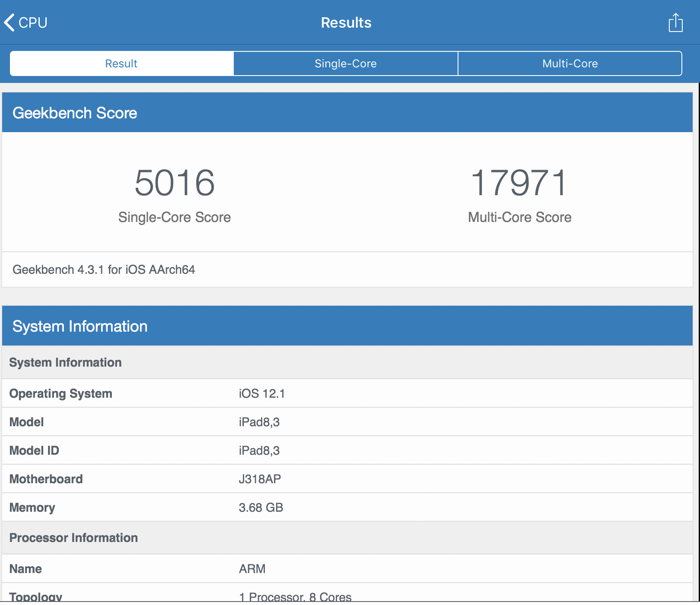Image resolution: width=700 pixels, height=605 pixels.
Task: Click the 'Model' row label
Action: point(27,422)
